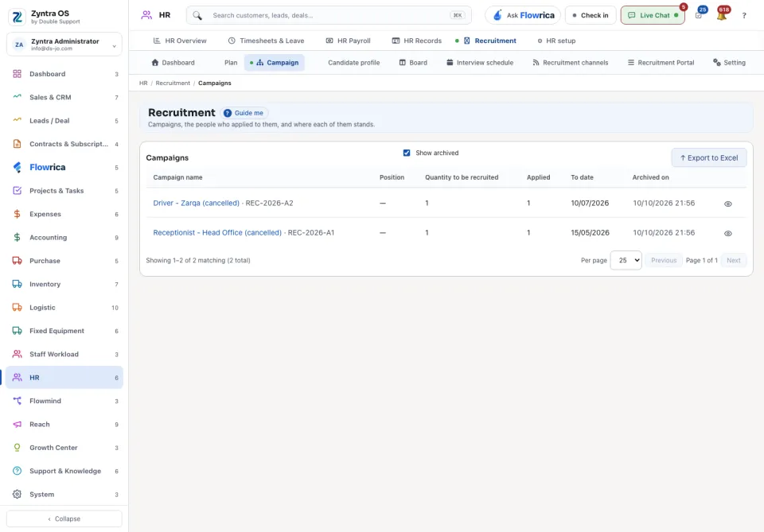Image resolution: width=764 pixels, height=532 pixels.
Task: Open Ask Flowrica assistant
Action: tap(523, 15)
